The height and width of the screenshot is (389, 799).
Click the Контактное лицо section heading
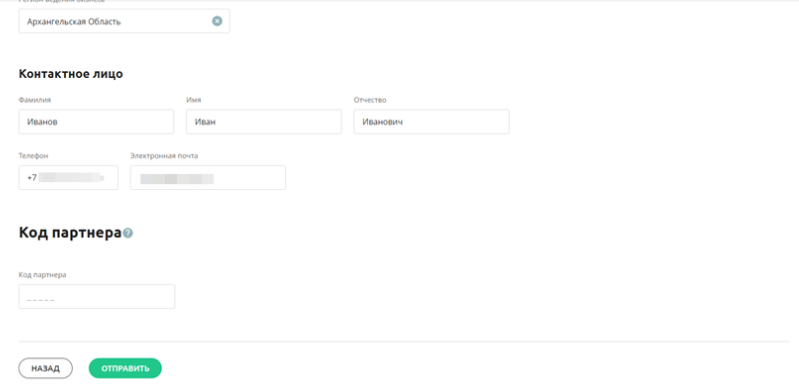(x=71, y=74)
